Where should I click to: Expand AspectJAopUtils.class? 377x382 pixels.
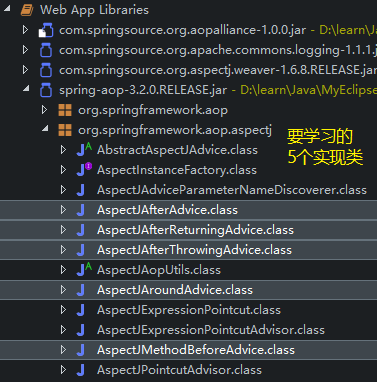[x=63, y=270]
